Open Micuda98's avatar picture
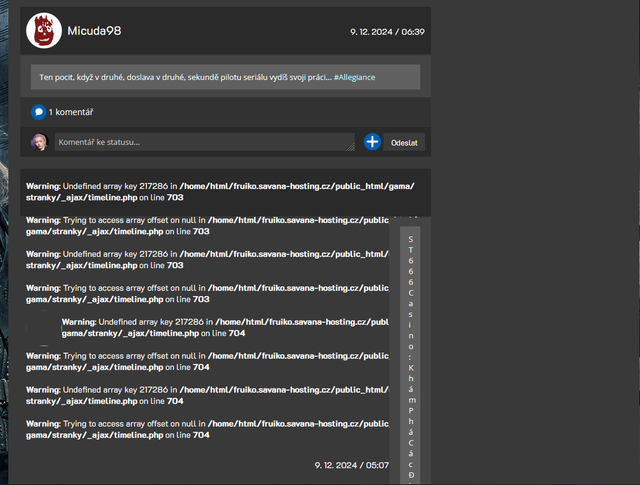640x485 pixels. 44,31
